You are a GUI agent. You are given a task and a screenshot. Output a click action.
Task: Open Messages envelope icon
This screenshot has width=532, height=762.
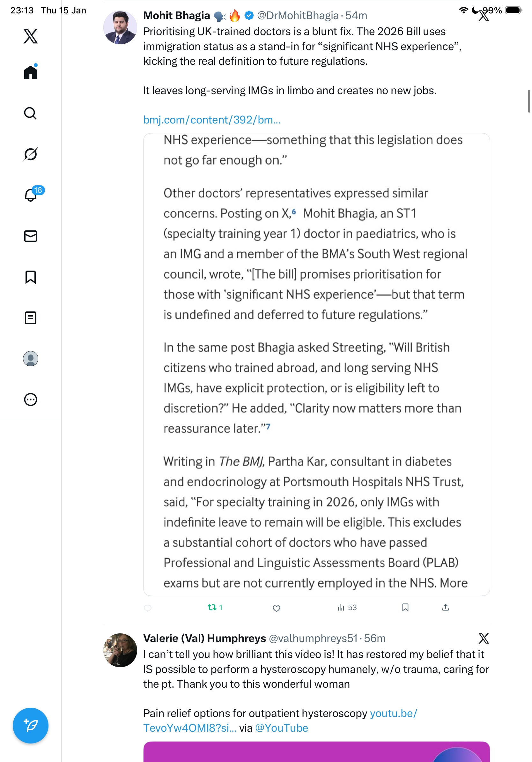coord(31,236)
